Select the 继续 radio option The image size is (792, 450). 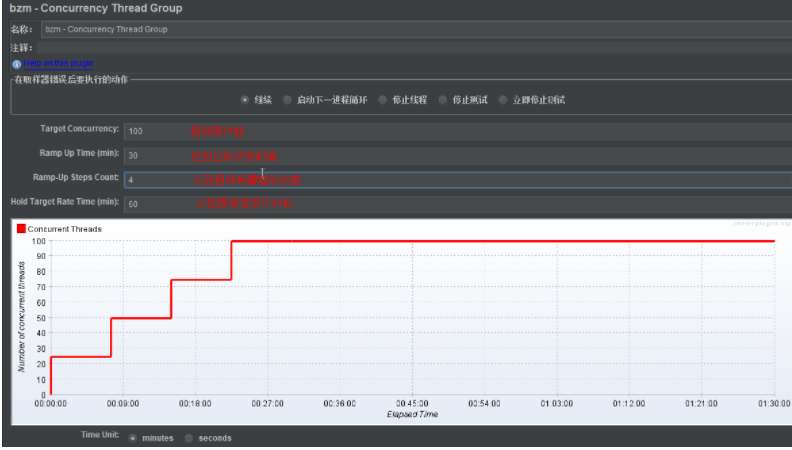245,100
